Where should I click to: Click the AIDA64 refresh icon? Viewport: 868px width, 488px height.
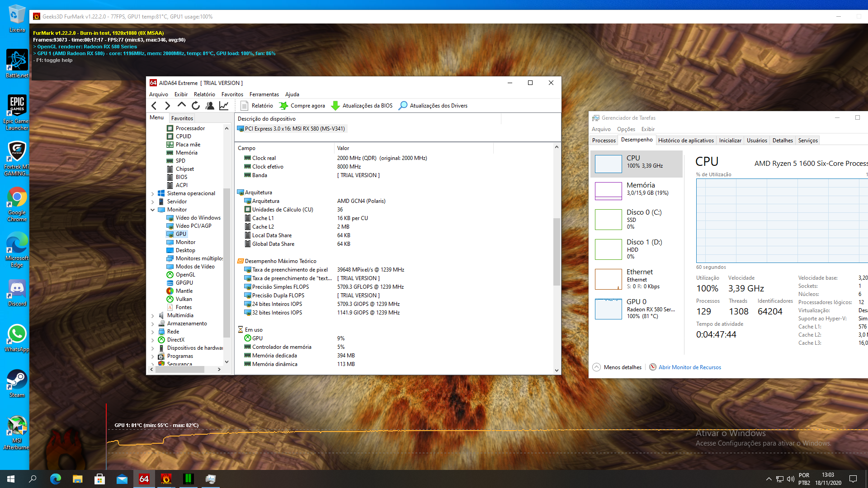click(196, 106)
